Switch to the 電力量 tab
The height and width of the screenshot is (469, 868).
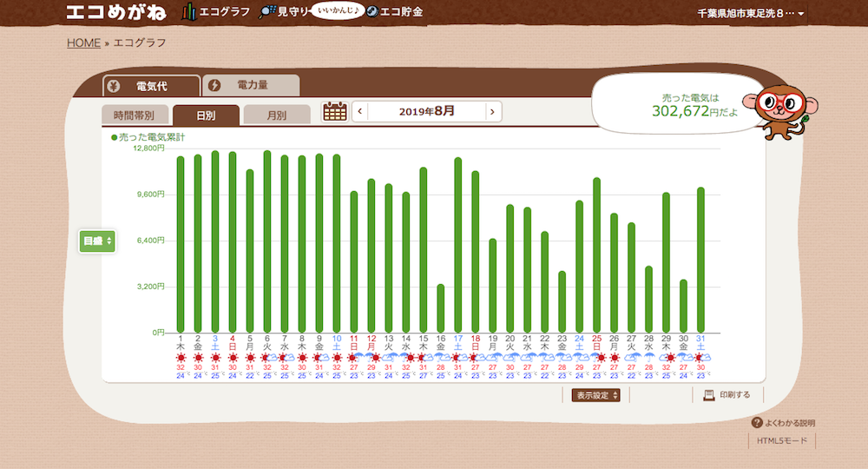pos(252,85)
